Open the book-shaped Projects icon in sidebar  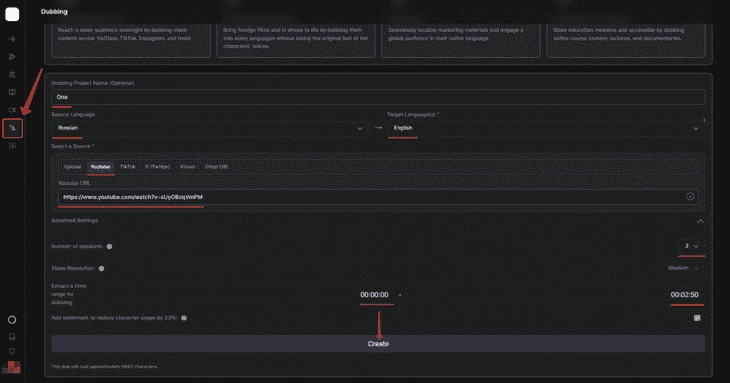pyautogui.click(x=12, y=92)
